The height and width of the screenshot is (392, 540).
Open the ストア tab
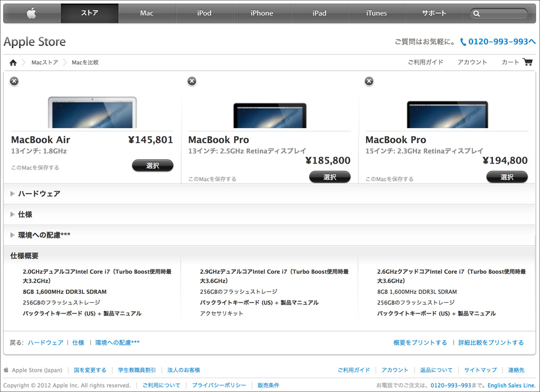90,13
